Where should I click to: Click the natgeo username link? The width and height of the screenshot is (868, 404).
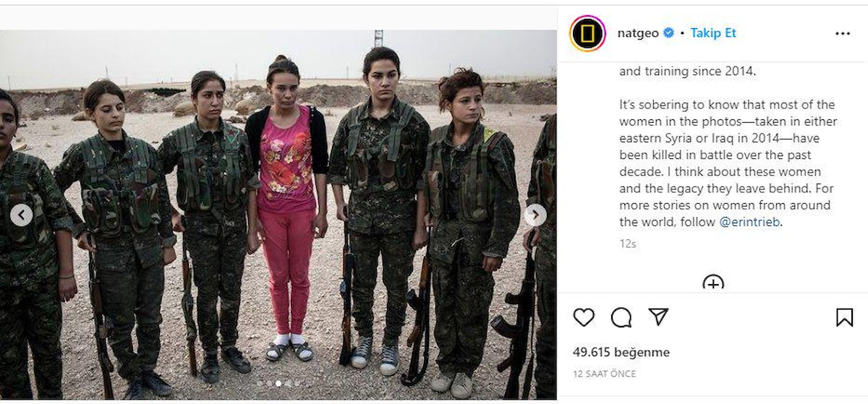[636, 33]
